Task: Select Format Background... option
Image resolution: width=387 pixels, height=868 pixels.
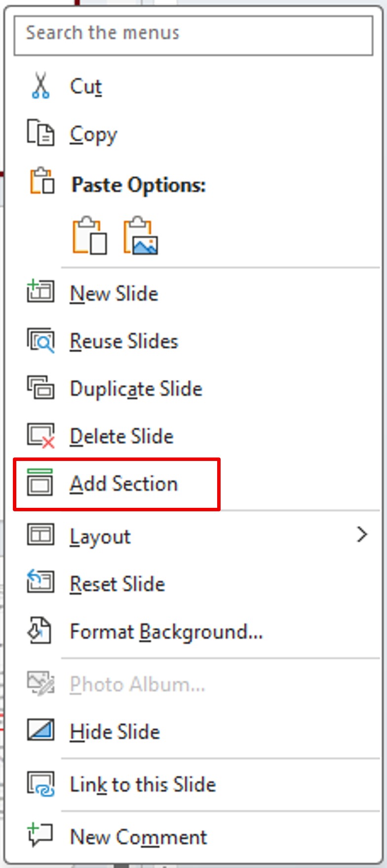Action: coord(166,631)
